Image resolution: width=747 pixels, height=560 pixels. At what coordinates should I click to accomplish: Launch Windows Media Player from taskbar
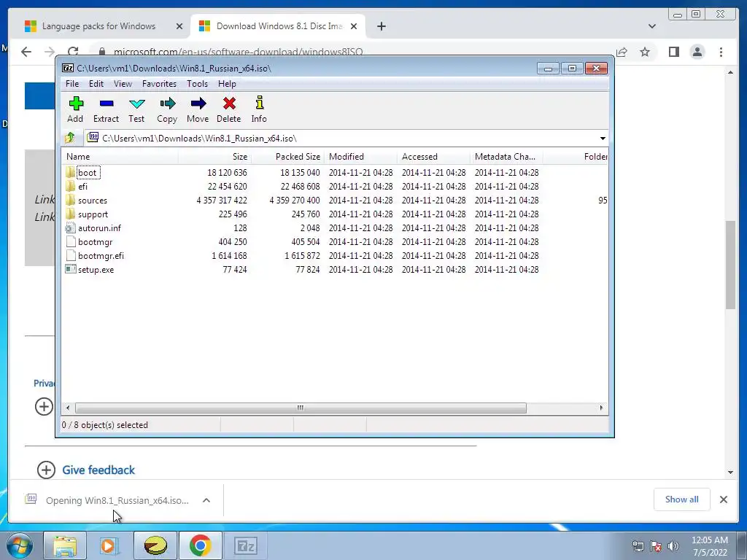[109, 545]
